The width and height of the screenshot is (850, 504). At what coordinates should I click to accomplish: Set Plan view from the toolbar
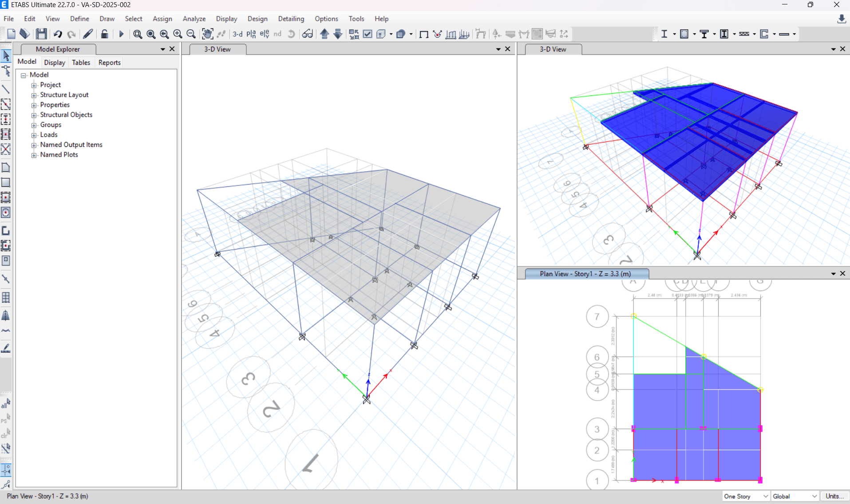click(x=251, y=34)
